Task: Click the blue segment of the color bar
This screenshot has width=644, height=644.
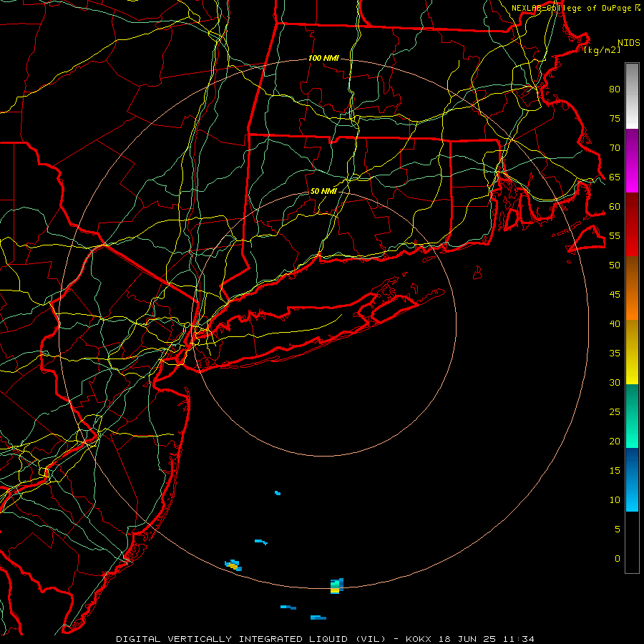Action: click(632, 479)
